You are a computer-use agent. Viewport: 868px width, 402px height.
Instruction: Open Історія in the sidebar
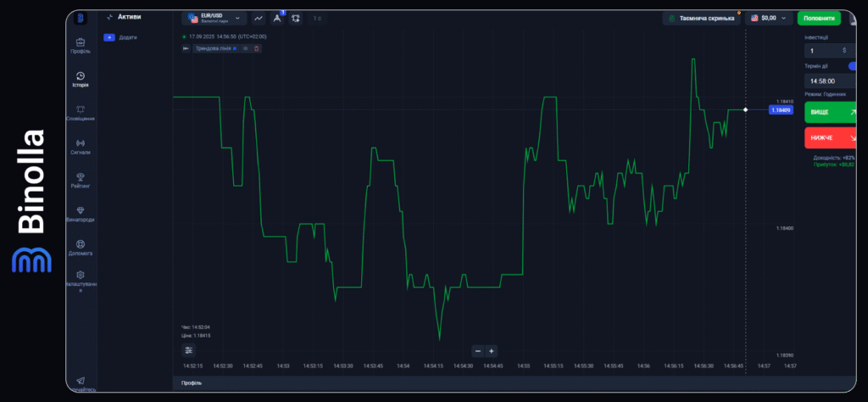[x=81, y=79]
